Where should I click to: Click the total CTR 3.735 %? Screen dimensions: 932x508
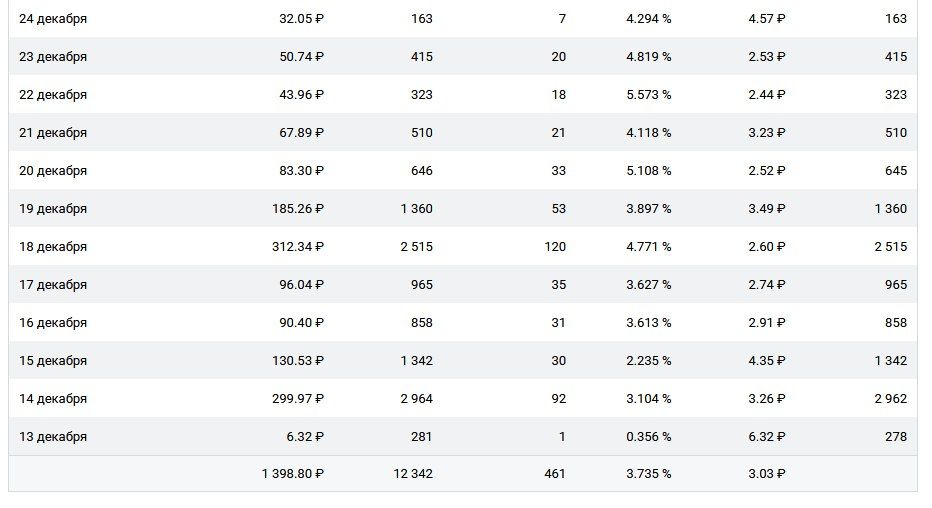click(x=648, y=474)
